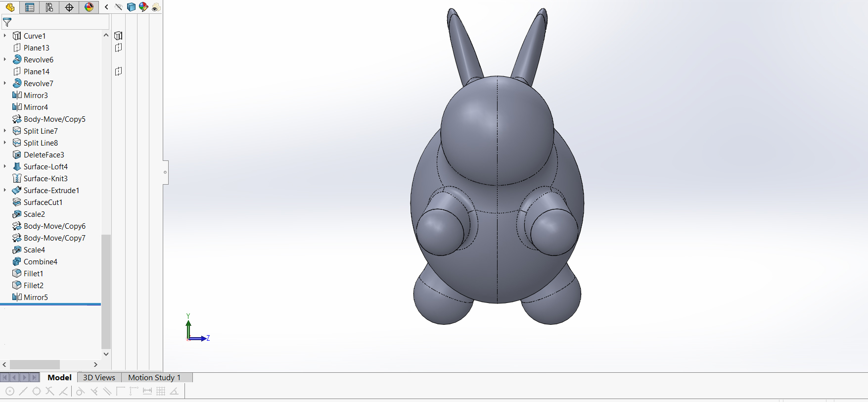Click the next tab arrow button
Image resolution: width=868 pixels, height=402 pixels.
[24, 377]
